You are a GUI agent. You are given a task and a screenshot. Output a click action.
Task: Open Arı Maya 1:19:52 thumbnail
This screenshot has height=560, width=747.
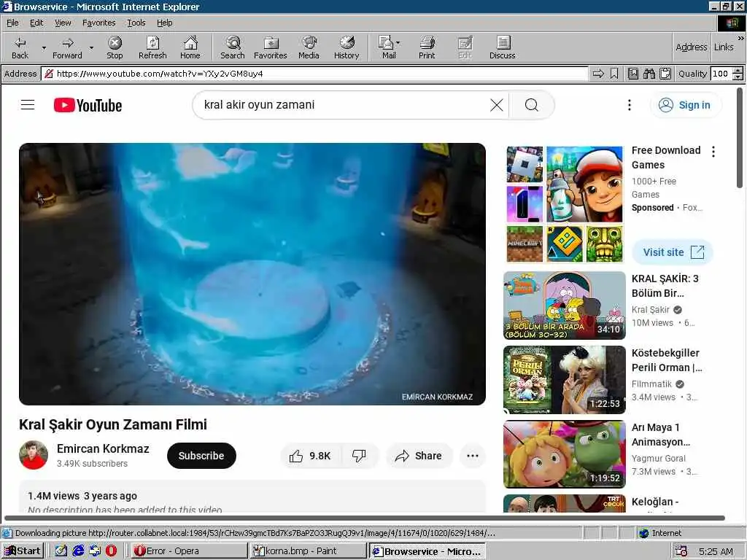click(564, 454)
